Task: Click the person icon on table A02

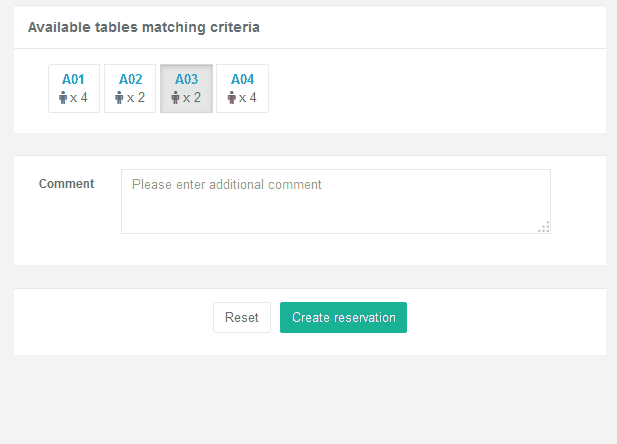Action: pyautogui.click(x=119, y=98)
